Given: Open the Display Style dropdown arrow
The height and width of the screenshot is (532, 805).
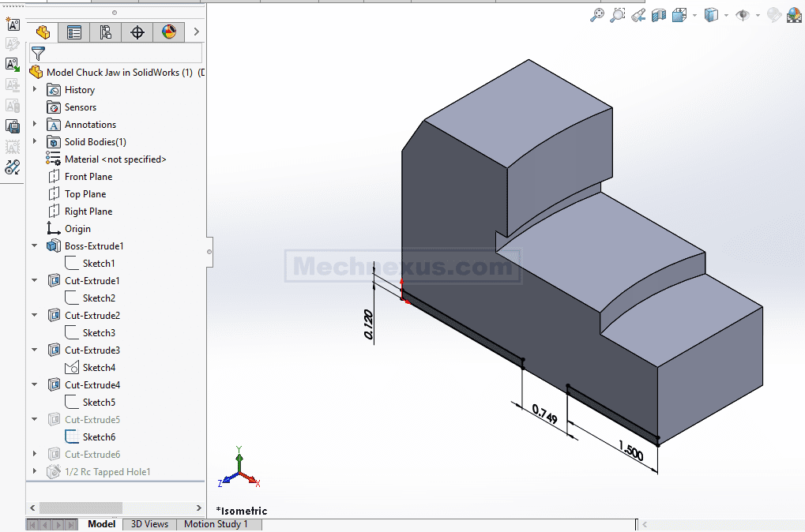Looking at the screenshot, I should pos(726,15).
